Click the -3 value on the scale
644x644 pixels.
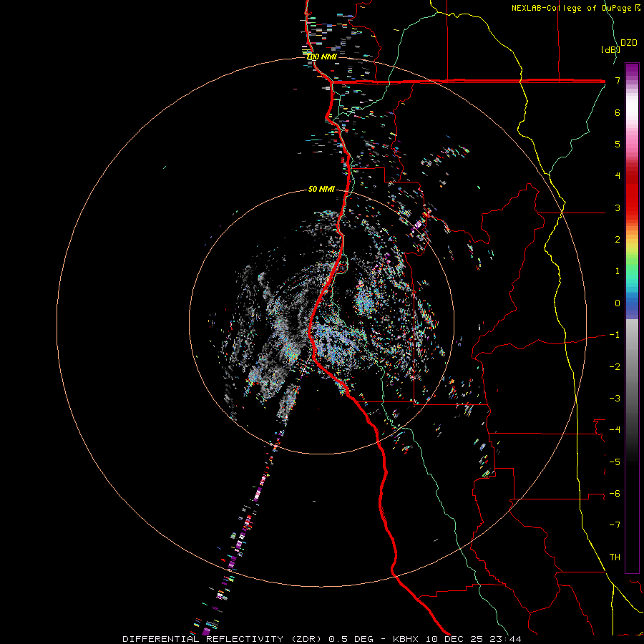[615, 399]
